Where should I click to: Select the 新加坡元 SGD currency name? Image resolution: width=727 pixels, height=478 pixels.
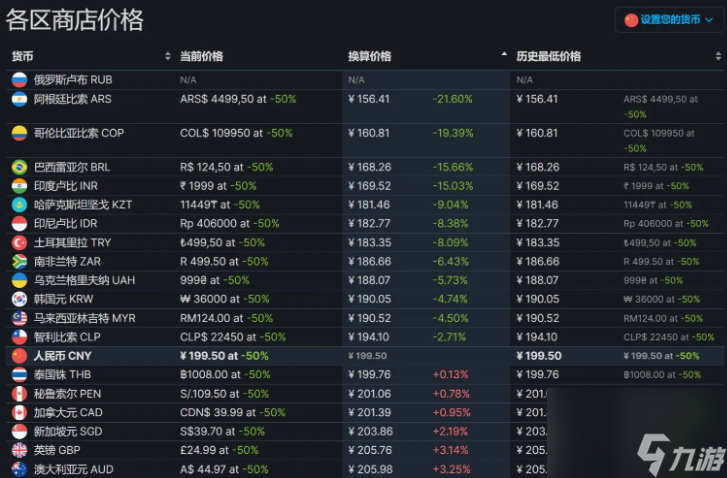pyautogui.click(x=68, y=431)
